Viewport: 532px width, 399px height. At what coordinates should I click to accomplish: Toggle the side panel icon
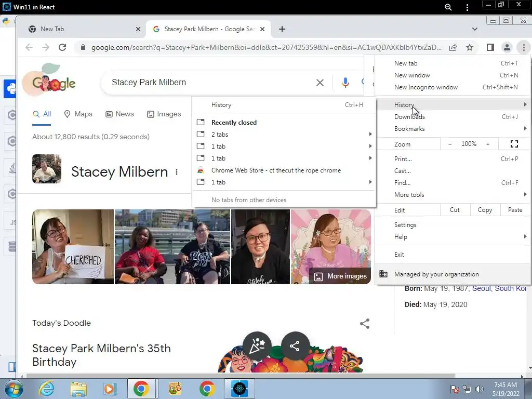pyautogui.click(x=490, y=47)
